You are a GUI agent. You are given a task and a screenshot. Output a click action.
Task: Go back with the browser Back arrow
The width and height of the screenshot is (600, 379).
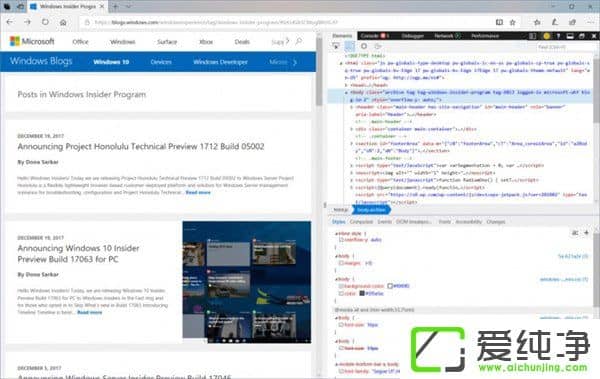pyautogui.click(x=10, y=22)
